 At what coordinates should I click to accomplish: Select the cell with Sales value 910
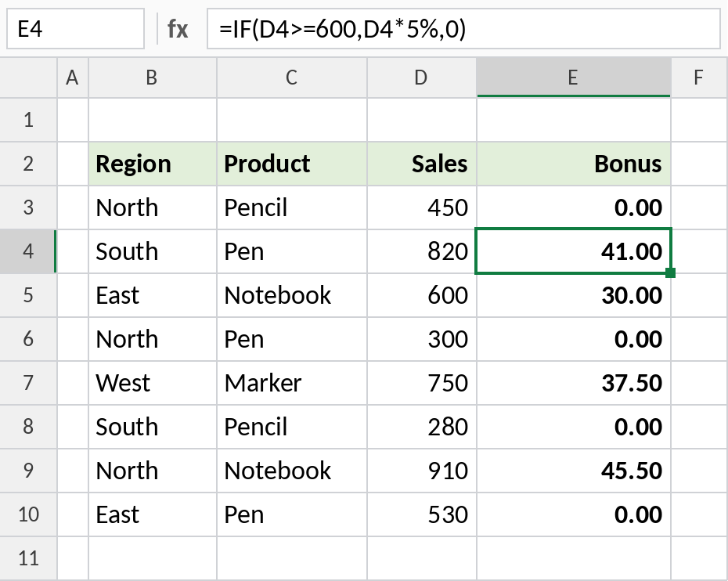(422, 471)
